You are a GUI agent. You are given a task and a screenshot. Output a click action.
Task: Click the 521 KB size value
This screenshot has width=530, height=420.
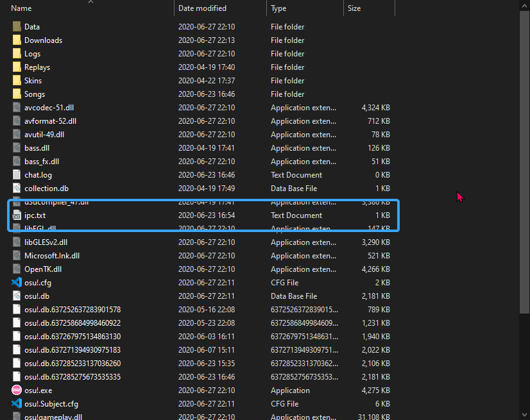point(379,256)
